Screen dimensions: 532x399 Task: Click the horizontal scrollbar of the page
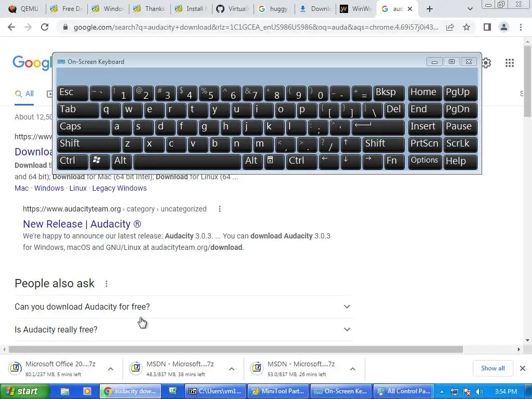point(236,349)
